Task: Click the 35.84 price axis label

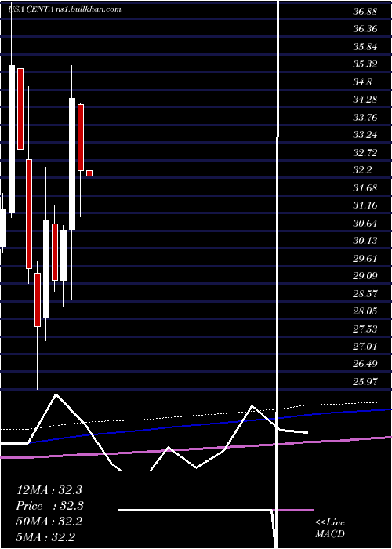Action: coord(365,47)
